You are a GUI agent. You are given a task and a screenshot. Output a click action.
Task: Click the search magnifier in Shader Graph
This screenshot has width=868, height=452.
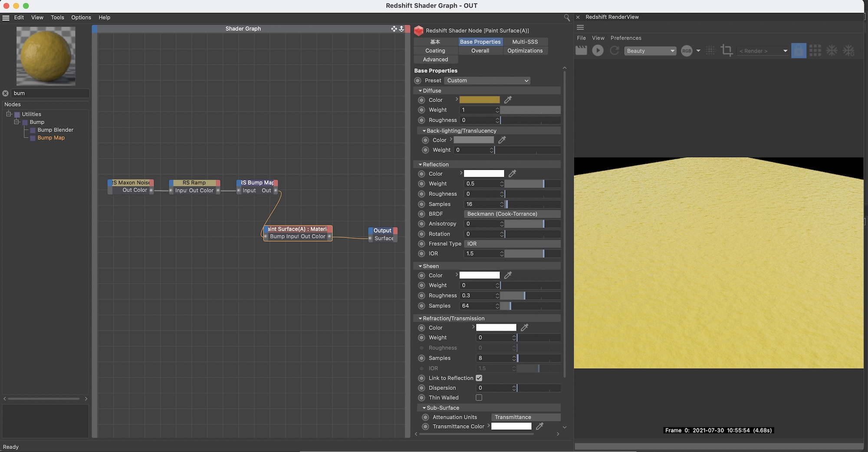coord(567,18)
